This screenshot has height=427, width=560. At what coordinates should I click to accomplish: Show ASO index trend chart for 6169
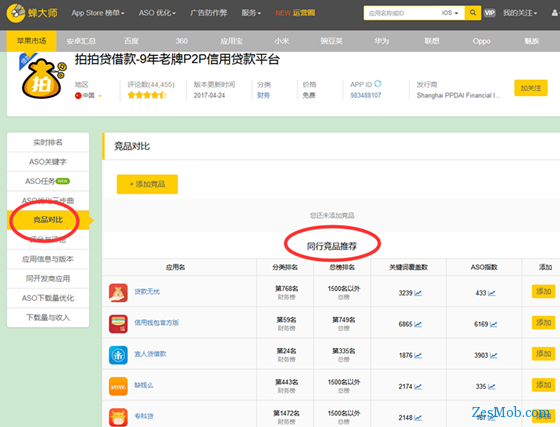coord(494,324)
